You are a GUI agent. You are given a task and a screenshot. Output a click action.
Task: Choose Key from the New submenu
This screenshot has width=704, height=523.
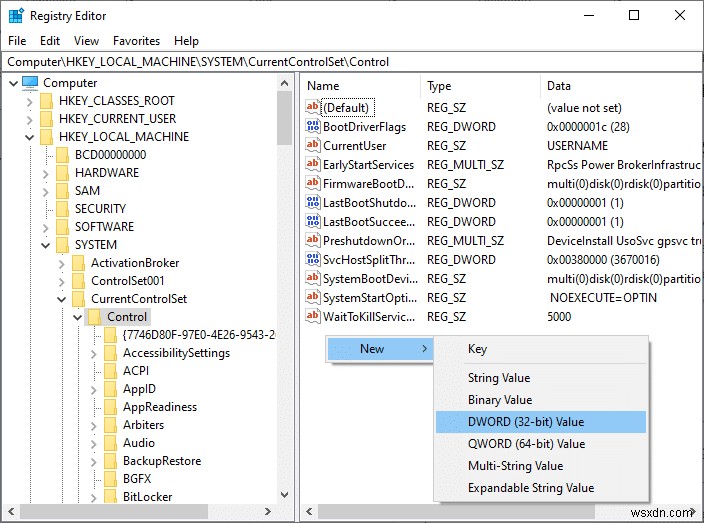click(x=541, y=349)
